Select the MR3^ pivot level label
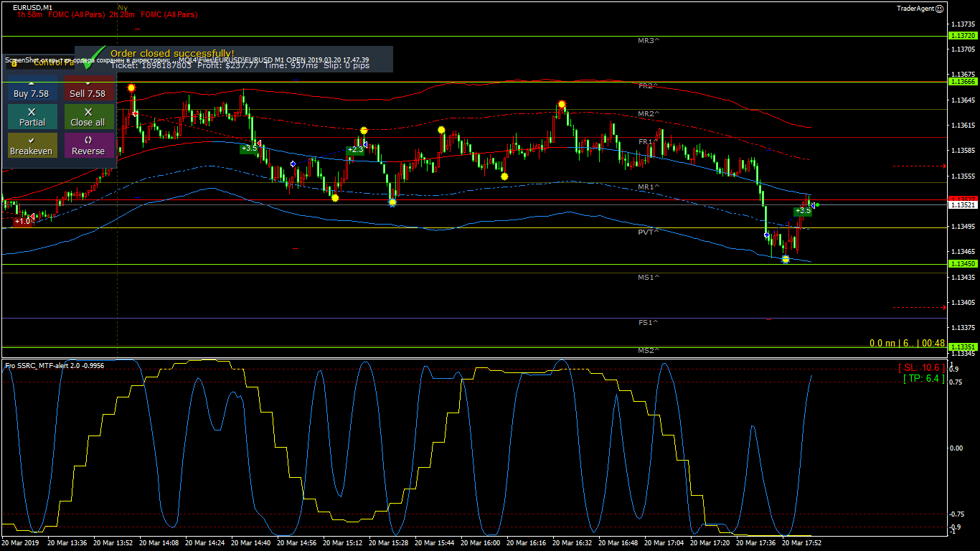This screenshot has height=551, width=980. pos(649,41)
